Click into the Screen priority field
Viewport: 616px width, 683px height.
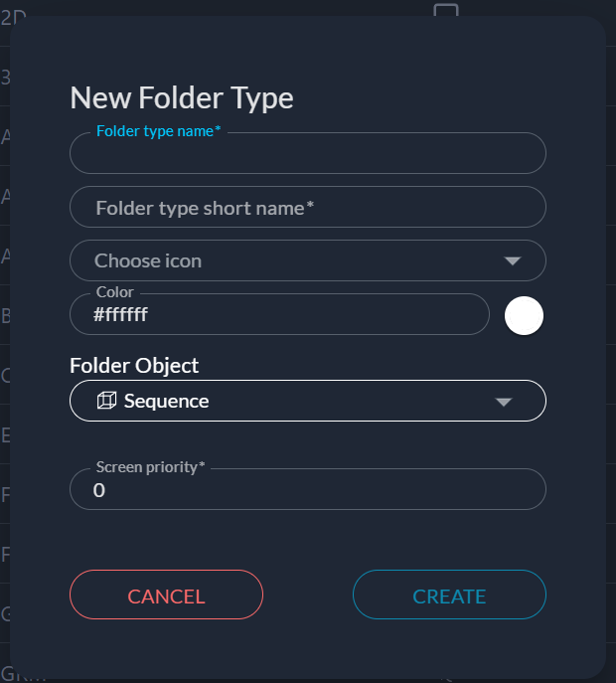pyautogui.click(x=308, y=490)
